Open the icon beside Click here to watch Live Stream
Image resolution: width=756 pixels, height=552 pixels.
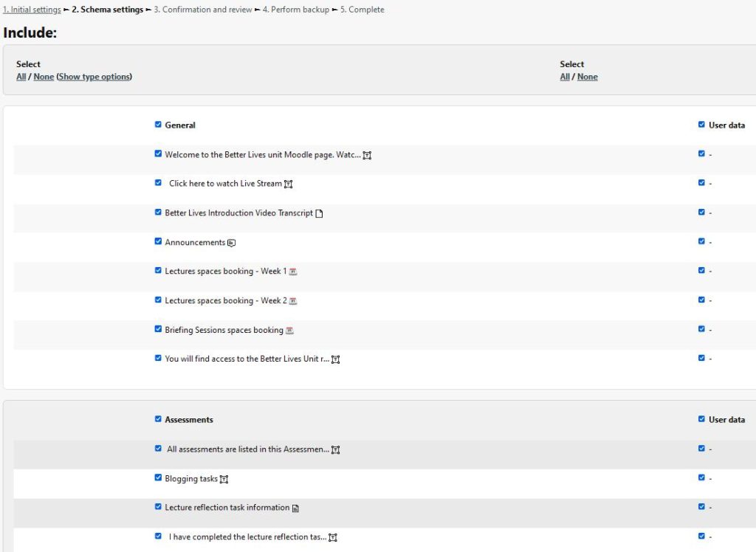coord(288,182)
